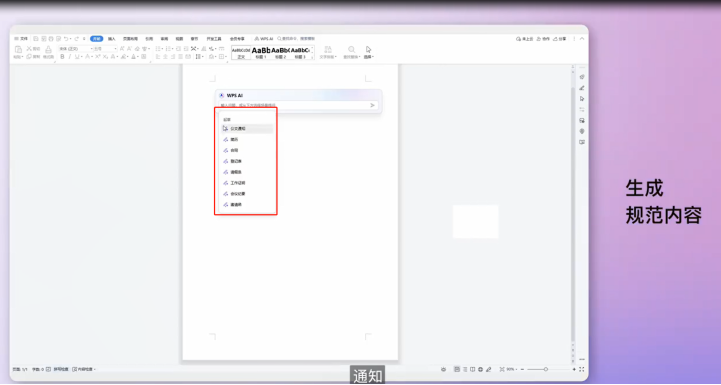Switch to the 引用 References tab
Viewport: 721px width, 385px height.
click(x=149, y=39)
